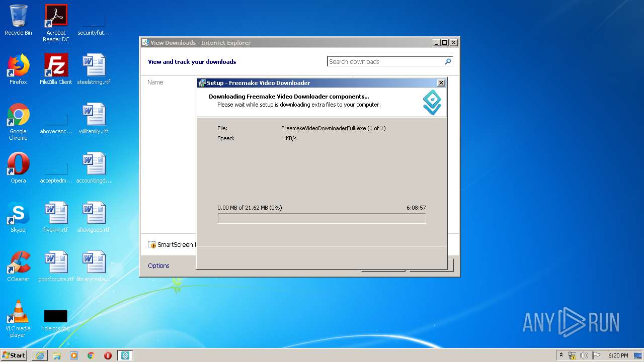The width and height of the screenshot is (644, 362).
Task: Select the rolelots.jpg image file
Action: 56,320
